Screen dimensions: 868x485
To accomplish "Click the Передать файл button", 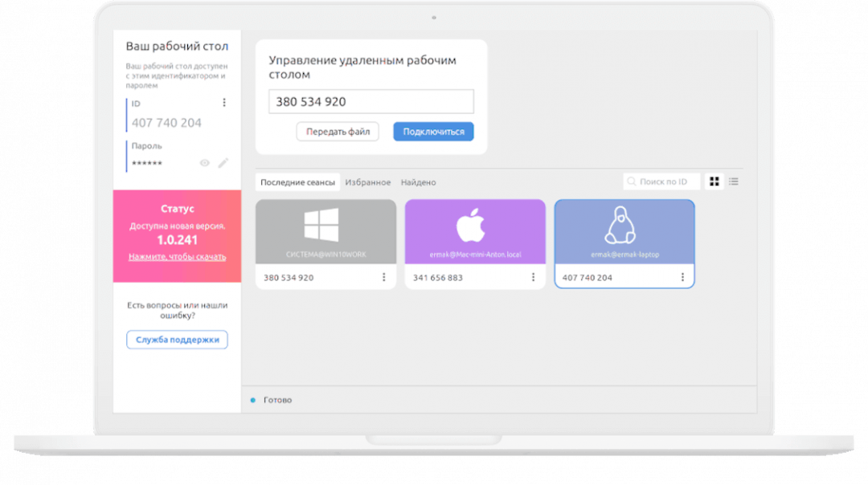I will [x=338, y=132].
